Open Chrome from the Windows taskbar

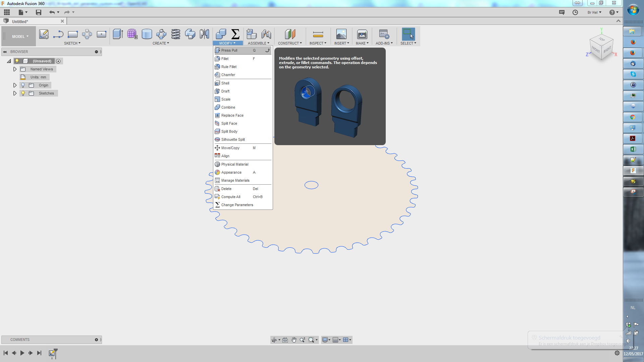pyautogui.click(x=633, y=117)
